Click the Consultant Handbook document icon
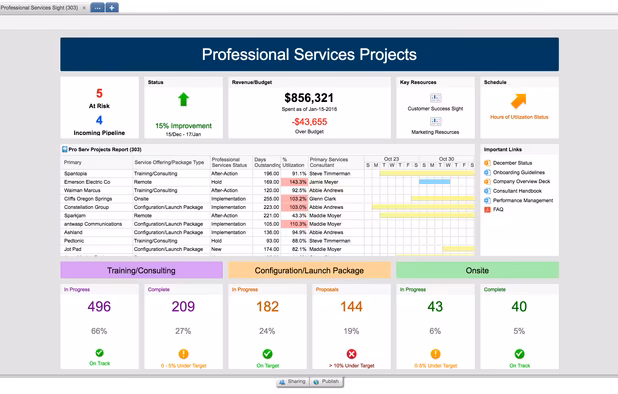 pyautogui.click(x=487, y=191)
